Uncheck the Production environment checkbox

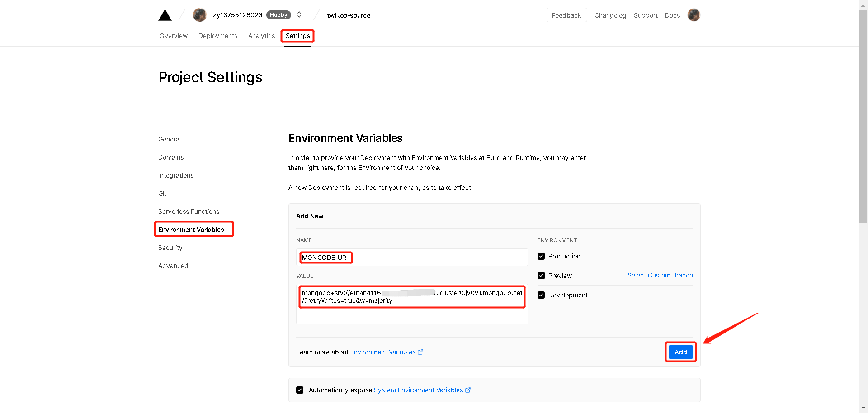click(x=541, y=256)
